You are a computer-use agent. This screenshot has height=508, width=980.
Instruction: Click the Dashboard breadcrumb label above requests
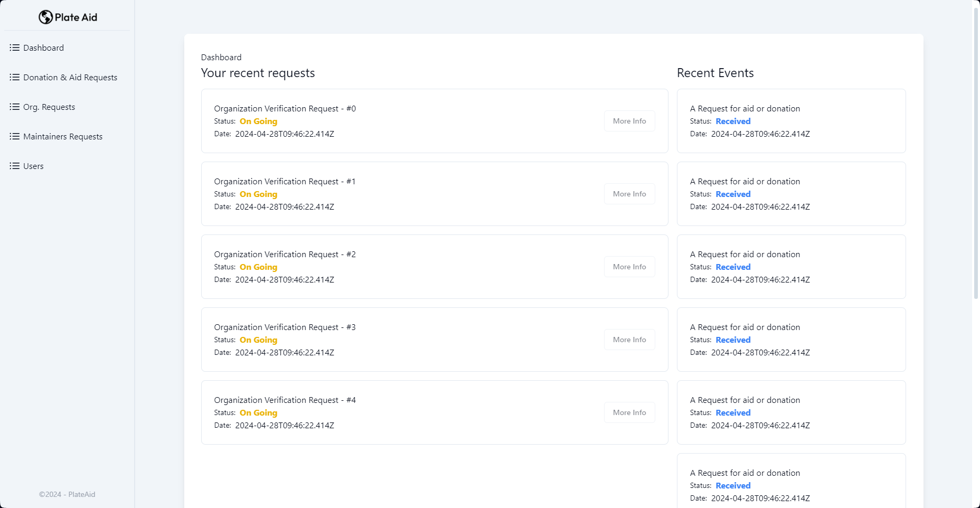[221, 57]
